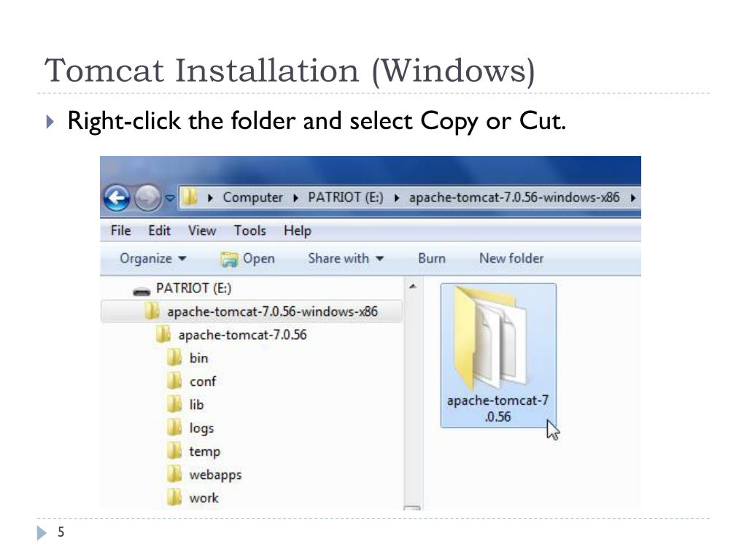Select the webapps folder in tree
Screen dimensions: 747x560
click(x=215, y=475)
